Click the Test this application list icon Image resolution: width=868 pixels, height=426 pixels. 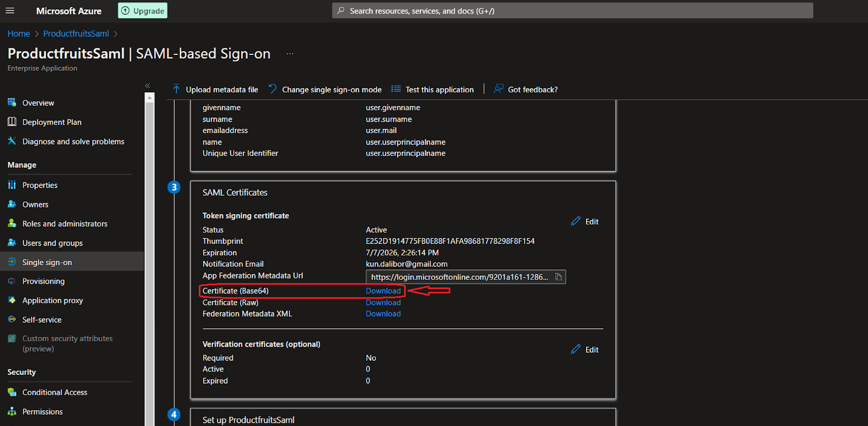pyautogui.click(x=396, y=89)
